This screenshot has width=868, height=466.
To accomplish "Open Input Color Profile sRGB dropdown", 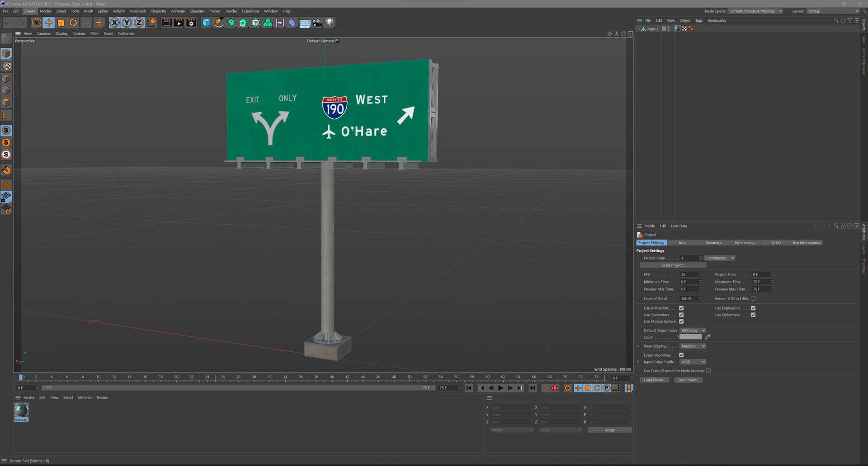I will click(693, 362).
